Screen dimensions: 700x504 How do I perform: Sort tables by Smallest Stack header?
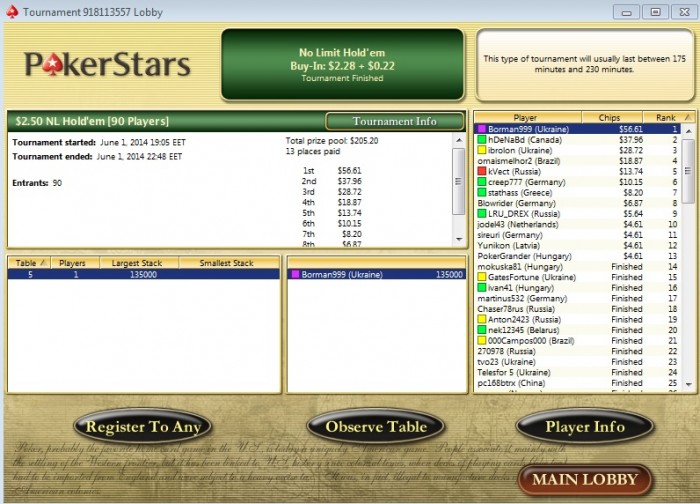click(229, 263)
